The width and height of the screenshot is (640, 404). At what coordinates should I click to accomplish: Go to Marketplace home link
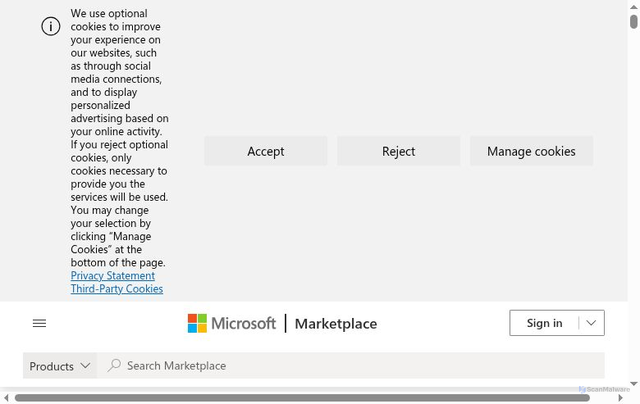336,324
